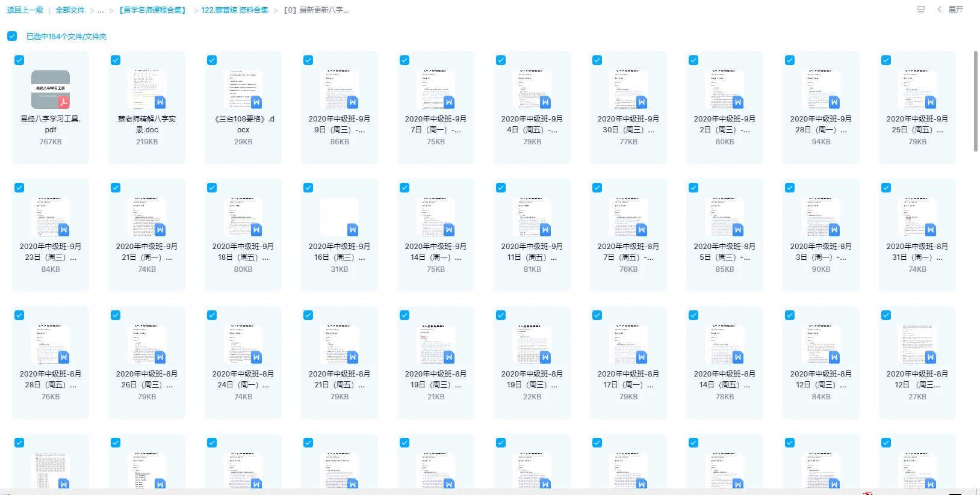Untick checkbox of 8月31日（周一） file
The height and width of the screenshot is (495, 980).
point(886,188)
